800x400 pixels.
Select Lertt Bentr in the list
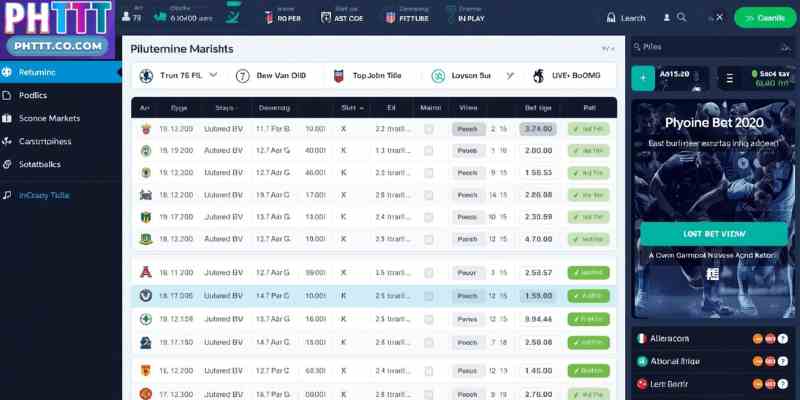[x=714, y=384]
